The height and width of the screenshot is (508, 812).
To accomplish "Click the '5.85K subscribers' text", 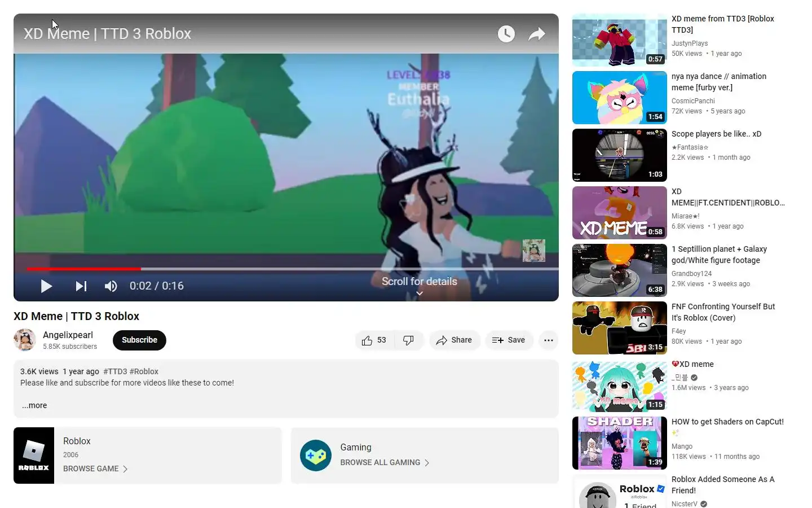I will tap(70, 347).
